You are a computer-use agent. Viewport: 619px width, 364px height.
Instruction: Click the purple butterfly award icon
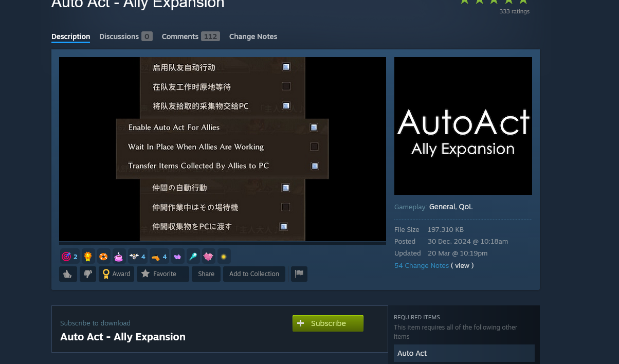point(177,257)
